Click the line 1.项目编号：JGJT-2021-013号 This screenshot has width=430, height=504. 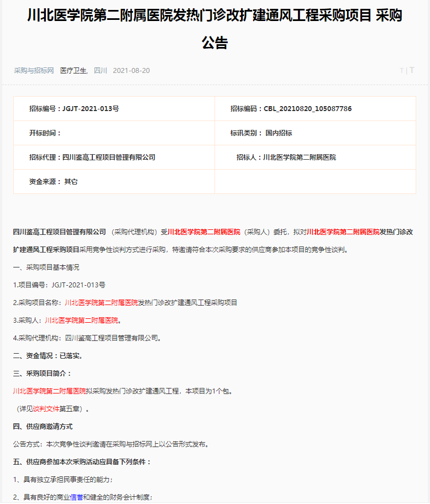point(59,285)
